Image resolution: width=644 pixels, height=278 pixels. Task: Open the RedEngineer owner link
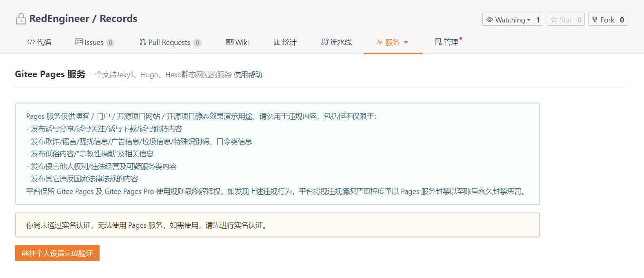point(59,19)
